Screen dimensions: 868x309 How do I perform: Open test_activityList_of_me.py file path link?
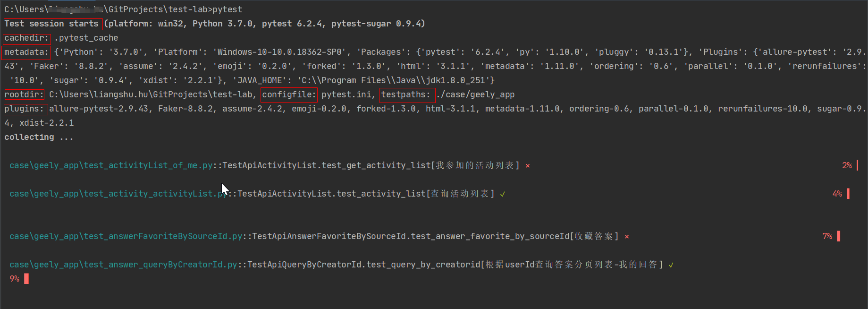111,165
